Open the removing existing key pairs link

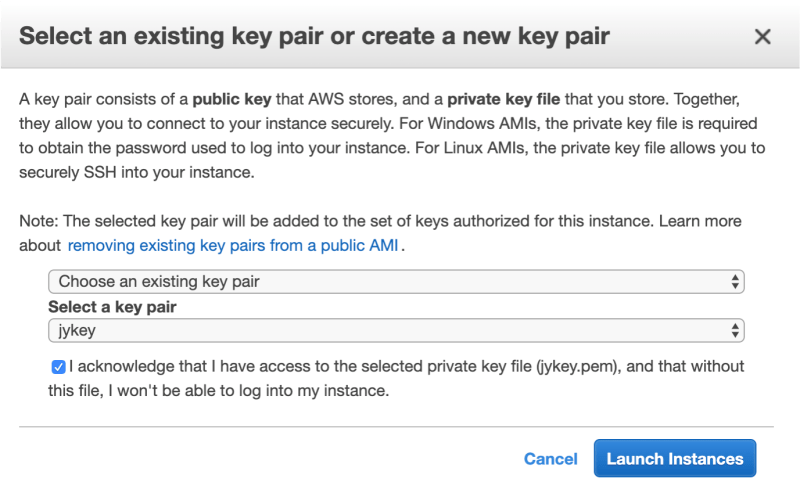235,245
